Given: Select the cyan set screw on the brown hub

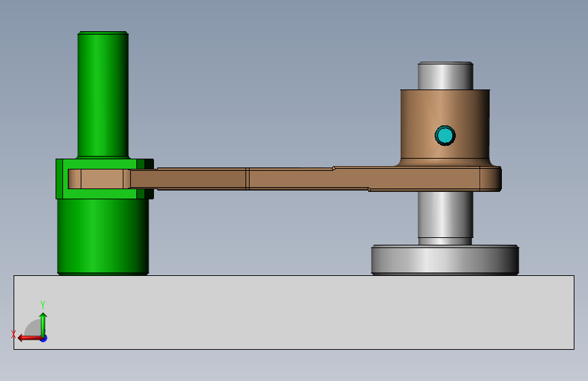Looking at the screenshot, I should (x=445, y=136).
